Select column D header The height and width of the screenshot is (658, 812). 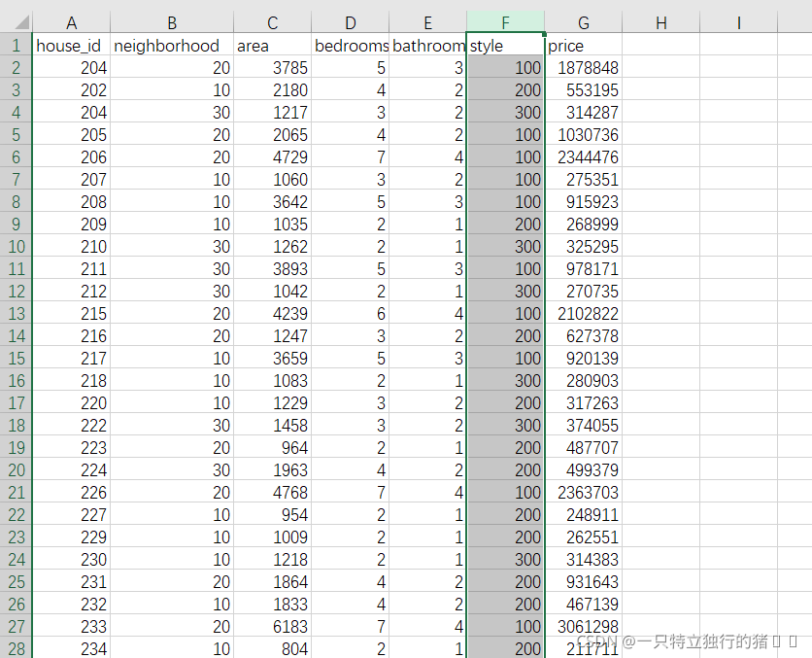[350, 22]
